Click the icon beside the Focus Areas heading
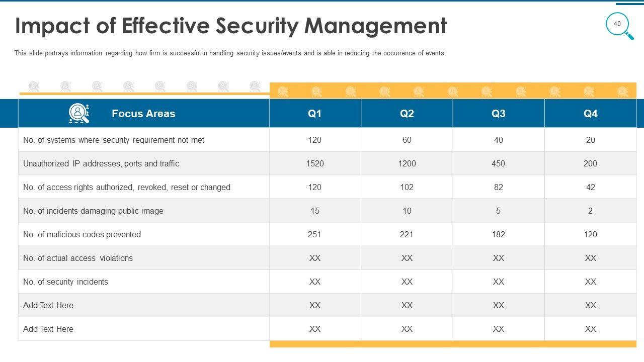Screen dimensions: 644x362 pyautogui.click(x=79, y=114)
